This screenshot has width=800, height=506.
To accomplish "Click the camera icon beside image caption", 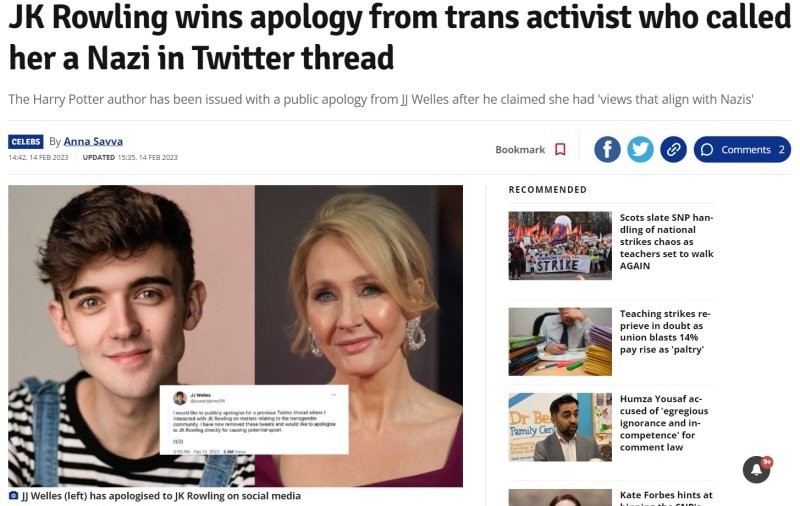I will click(13, 496).
